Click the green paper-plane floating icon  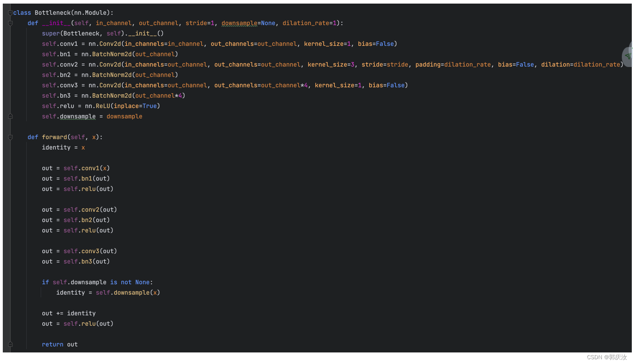(x=628, y=56)
